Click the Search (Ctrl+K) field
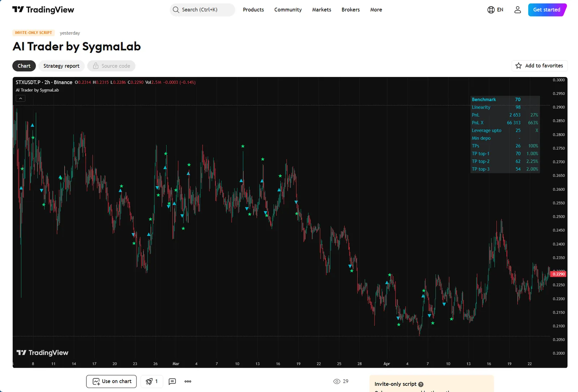Viewport: 578px width, 392px height. [202, 10]
